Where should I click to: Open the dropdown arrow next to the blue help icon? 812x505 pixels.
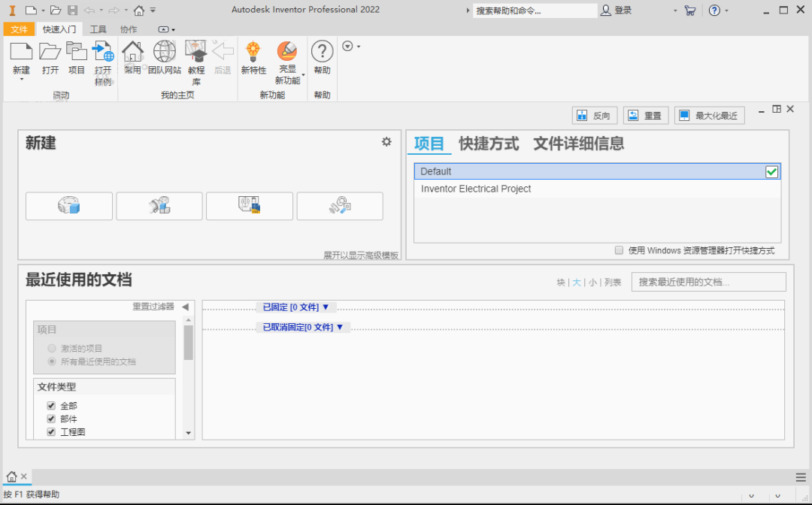[x=726, y=11]
